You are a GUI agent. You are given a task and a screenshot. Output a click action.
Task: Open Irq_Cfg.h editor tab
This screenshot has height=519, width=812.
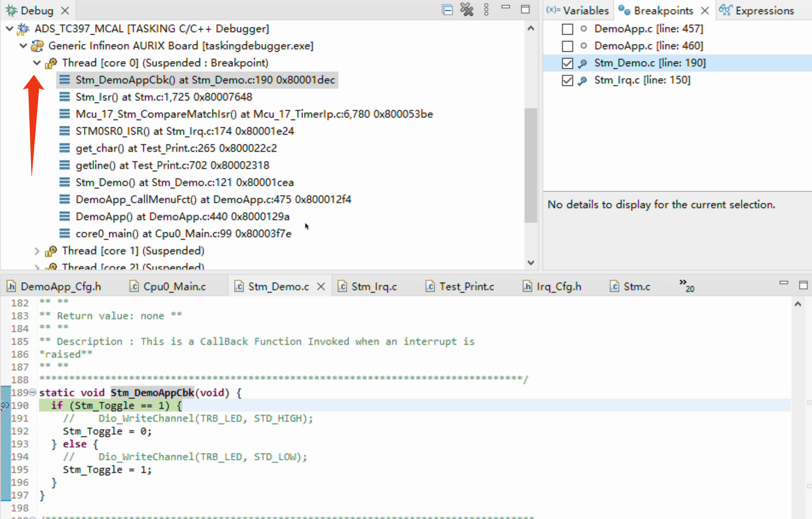pos(552,286)
